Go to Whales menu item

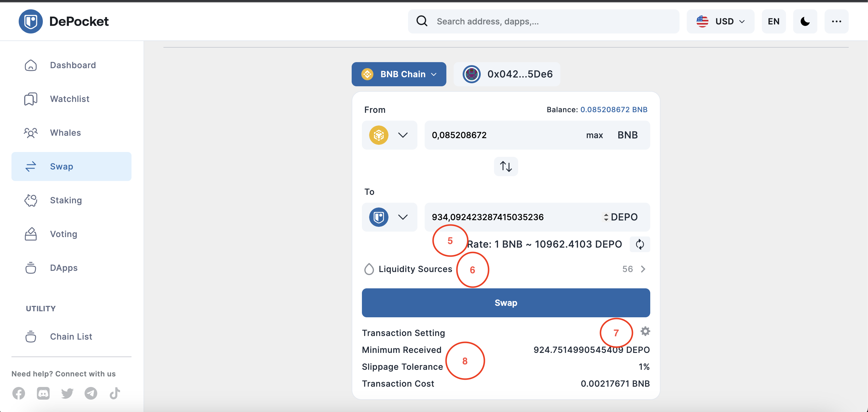71,133
